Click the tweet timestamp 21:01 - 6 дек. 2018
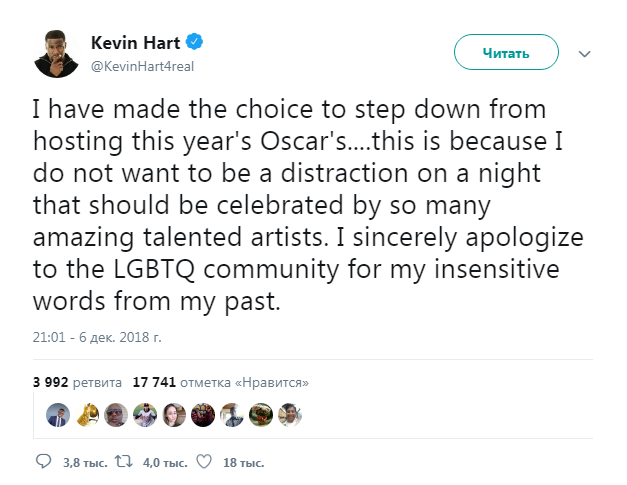This screenshot has width=627, height=485. tap(98, 338)
